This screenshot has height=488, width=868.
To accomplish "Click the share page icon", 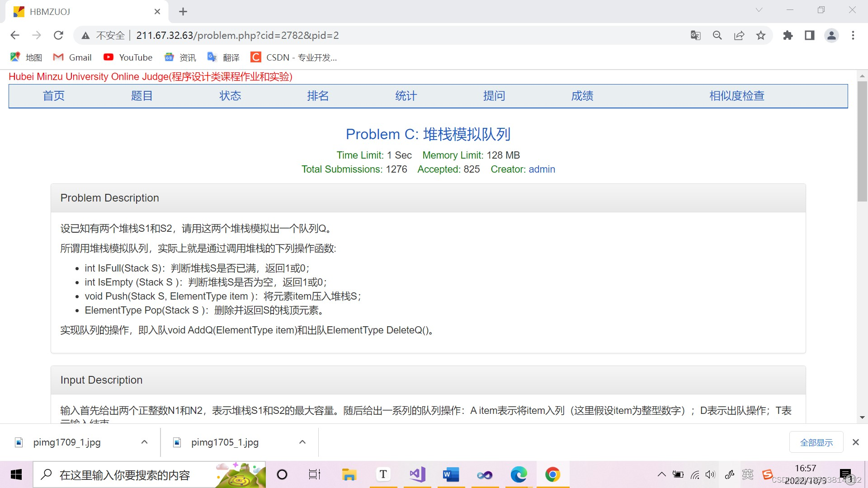I will click(739, 35).
